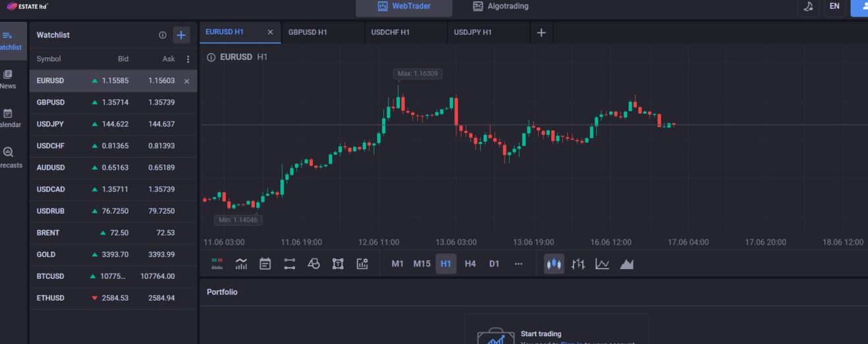The width and height of the screenshot is (868, 344).
Task: Open the watchlist column options menu
Action: [x=188, y=59]
